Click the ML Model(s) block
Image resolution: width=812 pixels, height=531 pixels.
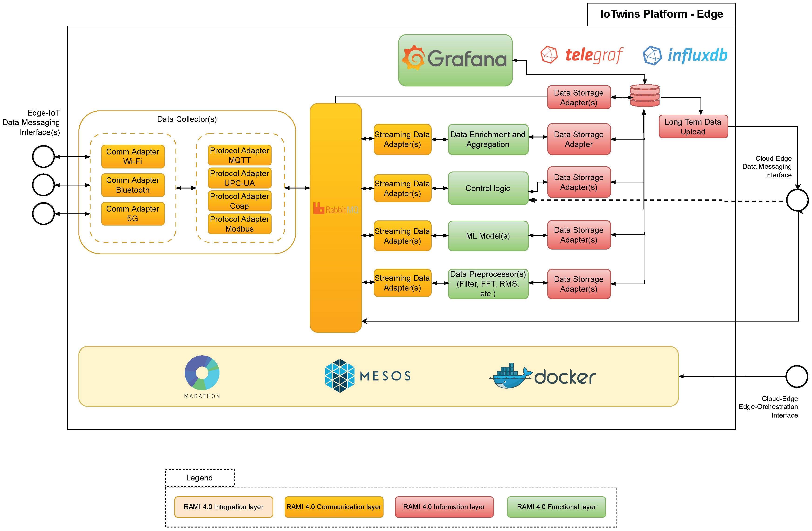(488, 236)
